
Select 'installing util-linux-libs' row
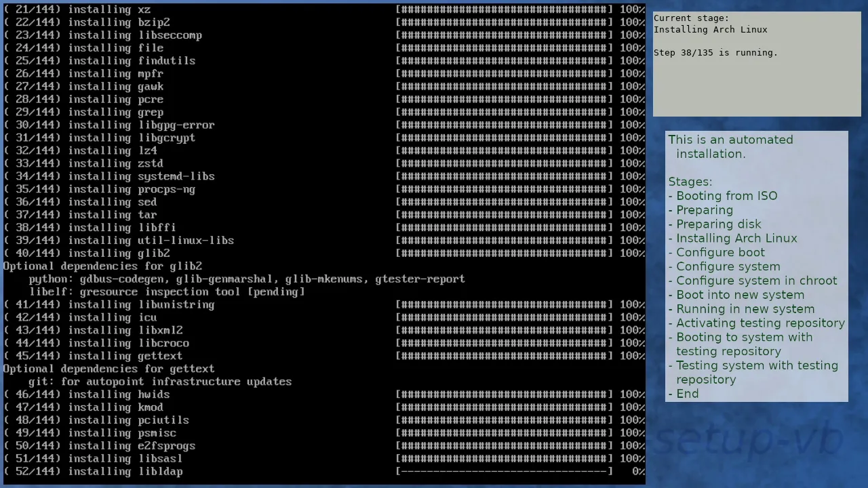[x=324, y=241]
